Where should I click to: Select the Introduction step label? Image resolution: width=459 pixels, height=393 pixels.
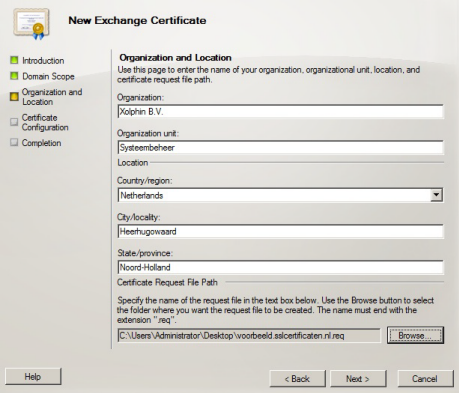[x=43, y=61]
